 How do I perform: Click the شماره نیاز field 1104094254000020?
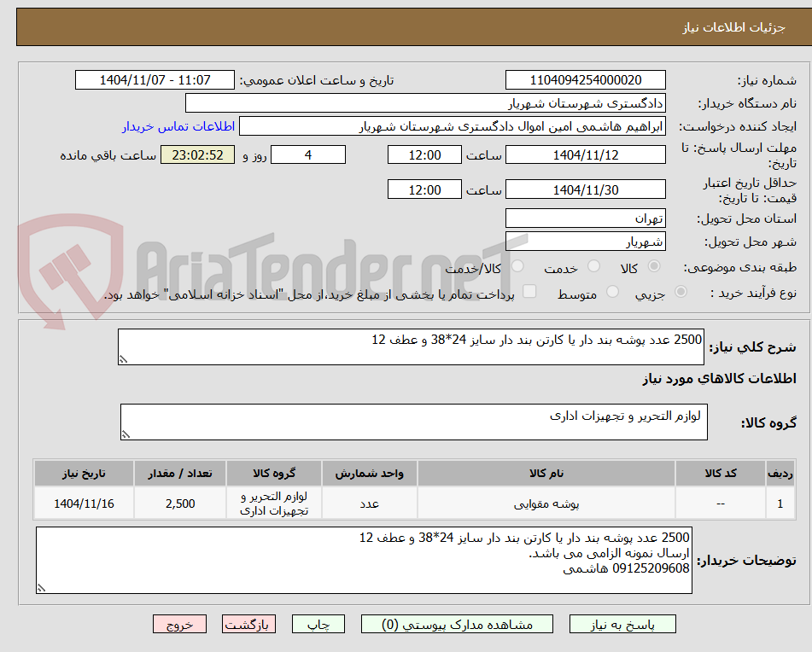[x=585, y=80]
